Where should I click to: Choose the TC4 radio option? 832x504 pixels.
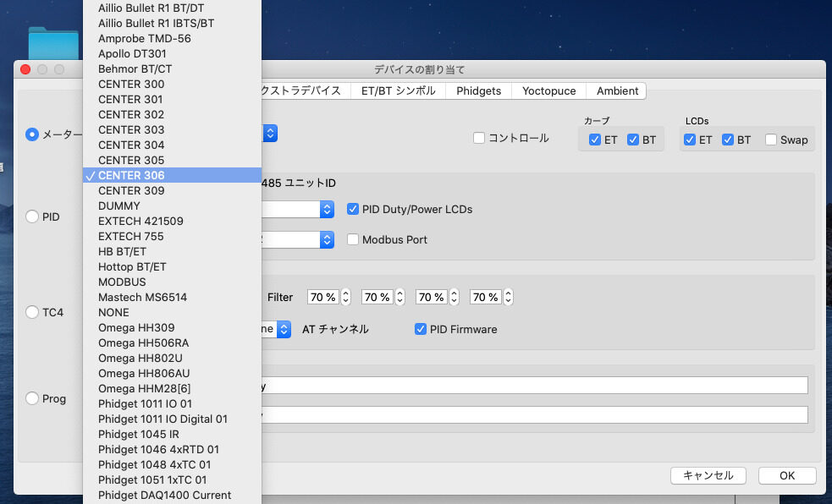pyautogui.click(x=32, y=312)
